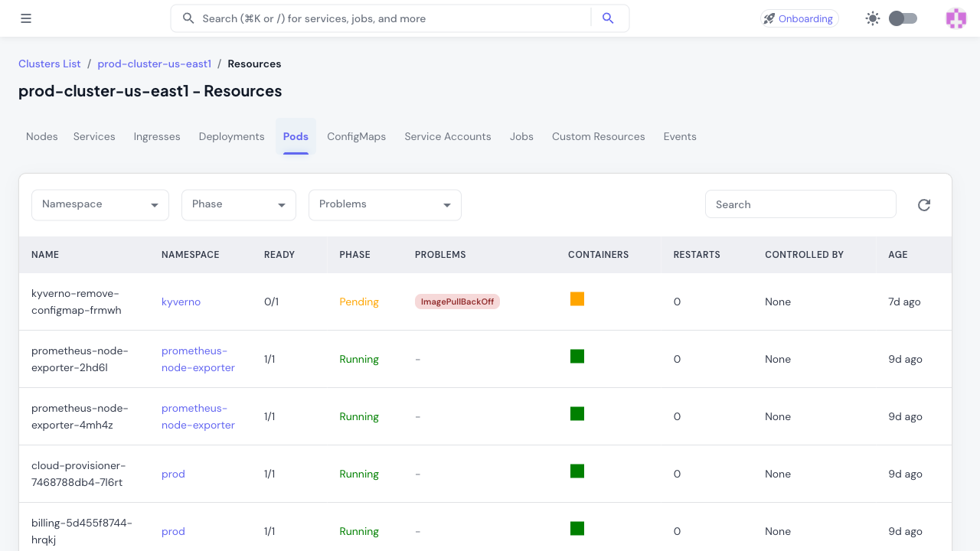Image resolution: width=980 pixels, height=551 pixels.
Task: Open the kyverno namespace link
Action: coord(181,302)
